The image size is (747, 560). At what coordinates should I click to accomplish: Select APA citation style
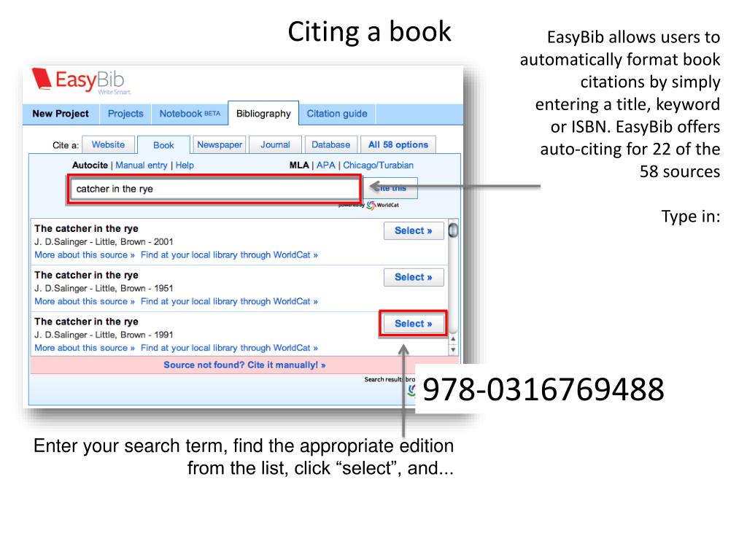point(326,166)
